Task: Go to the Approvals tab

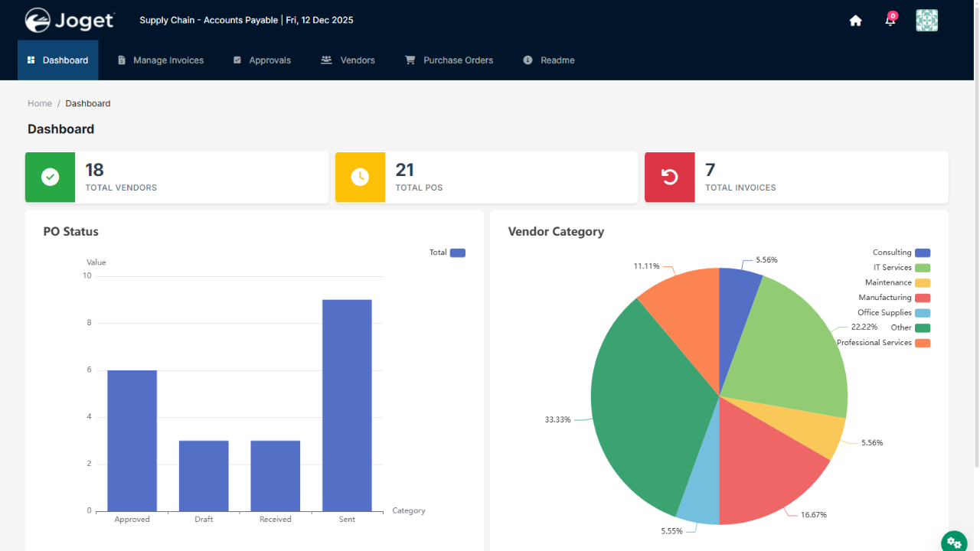Action: tap(262, 60)
